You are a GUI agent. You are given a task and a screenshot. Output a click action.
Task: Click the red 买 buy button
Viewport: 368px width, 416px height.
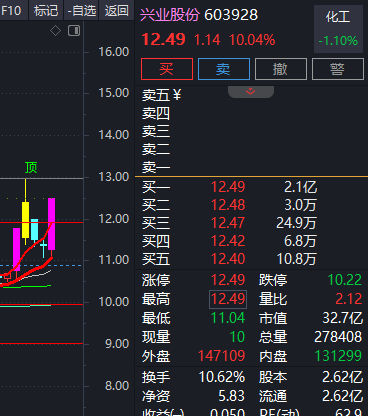167,69
